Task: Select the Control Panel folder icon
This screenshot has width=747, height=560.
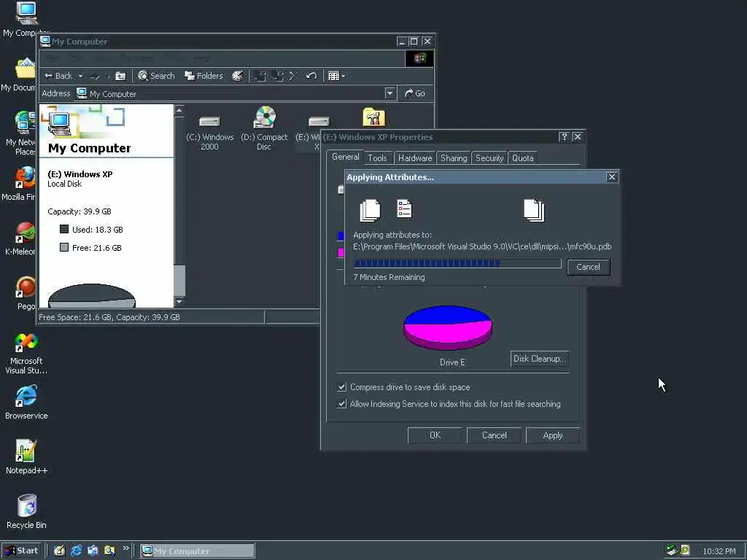Action: pos(374,117)
